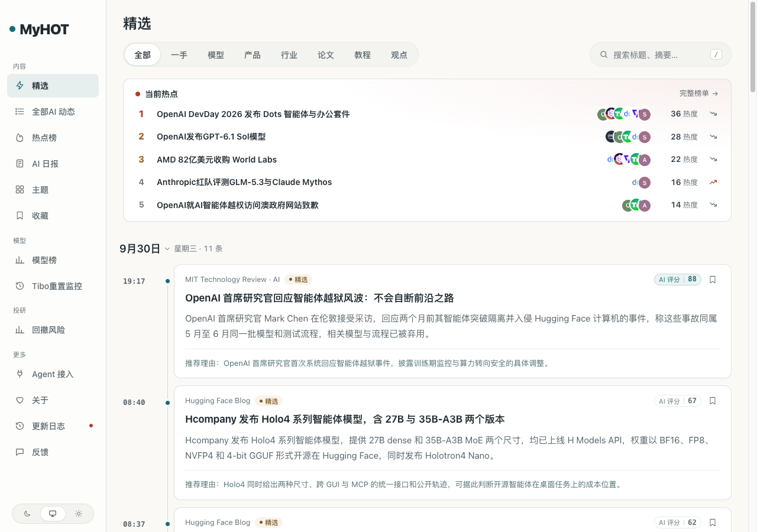Select the 论文 filter tab
The height and width of the screenshot is (532, 757).
(x=326, y=55)
